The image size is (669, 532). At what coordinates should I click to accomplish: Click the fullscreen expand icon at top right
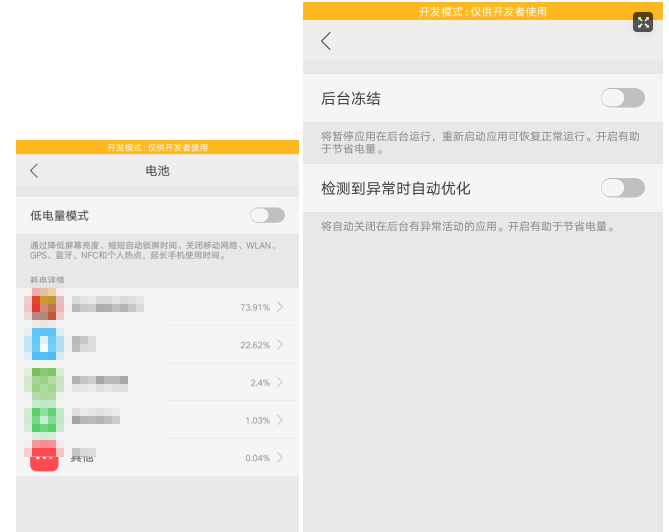tap(643, 22)
